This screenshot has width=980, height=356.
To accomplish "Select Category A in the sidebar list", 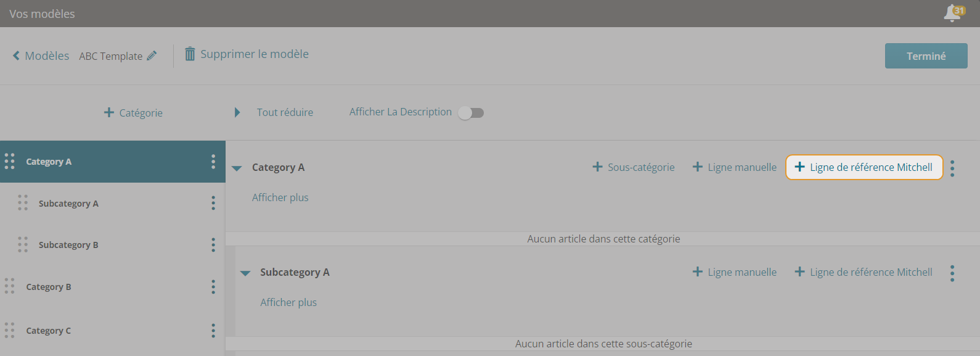I will [x=113, y=162].
